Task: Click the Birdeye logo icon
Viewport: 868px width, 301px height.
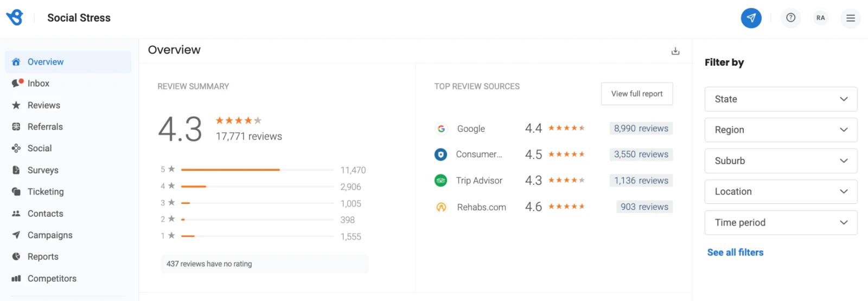Action: (15, 17)
